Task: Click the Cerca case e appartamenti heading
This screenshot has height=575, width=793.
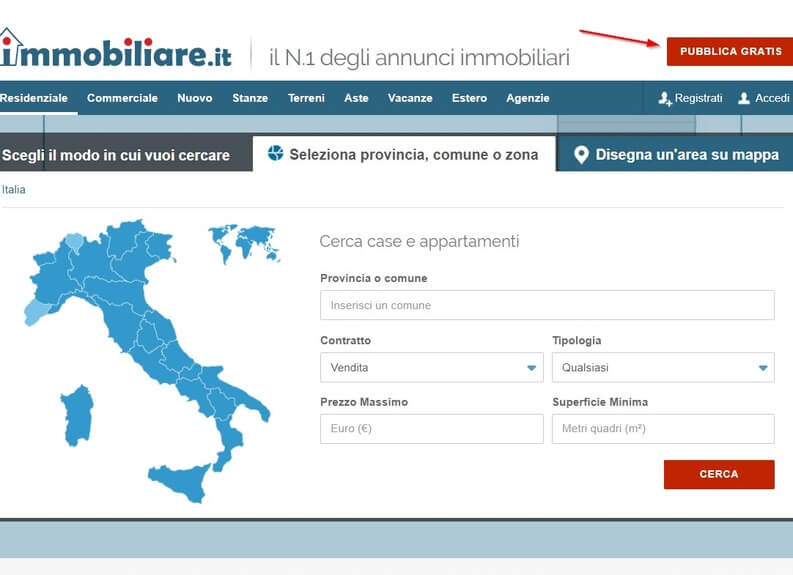Action: click(419, 241)
